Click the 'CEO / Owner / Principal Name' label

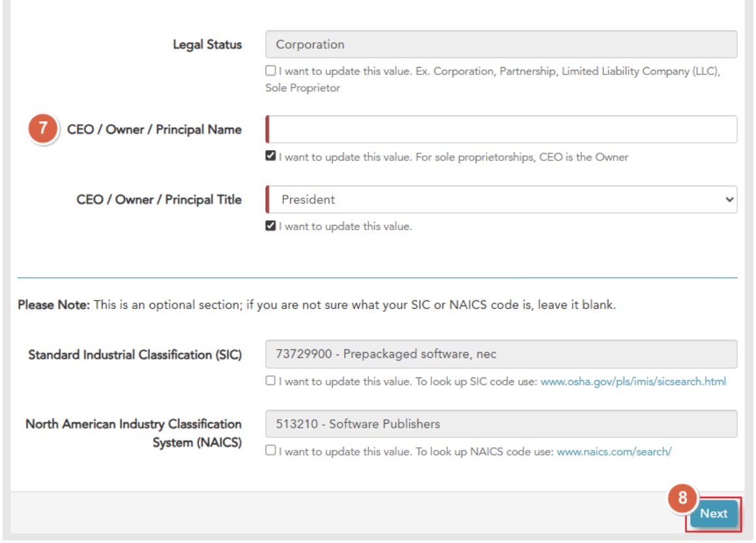pyautogui.click(x=154, y=129)
